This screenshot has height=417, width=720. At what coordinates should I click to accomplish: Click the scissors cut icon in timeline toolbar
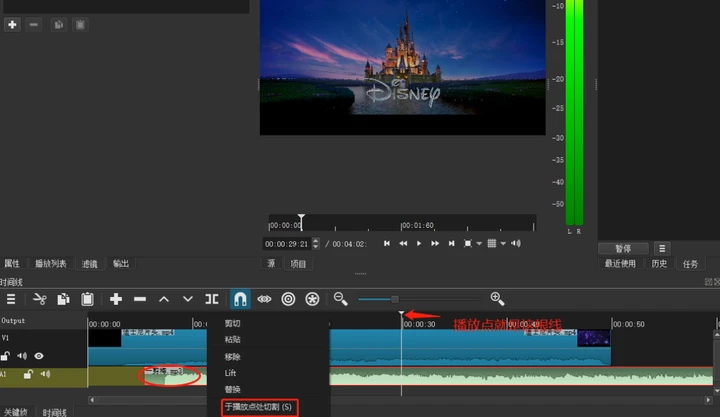click(39, 299)
